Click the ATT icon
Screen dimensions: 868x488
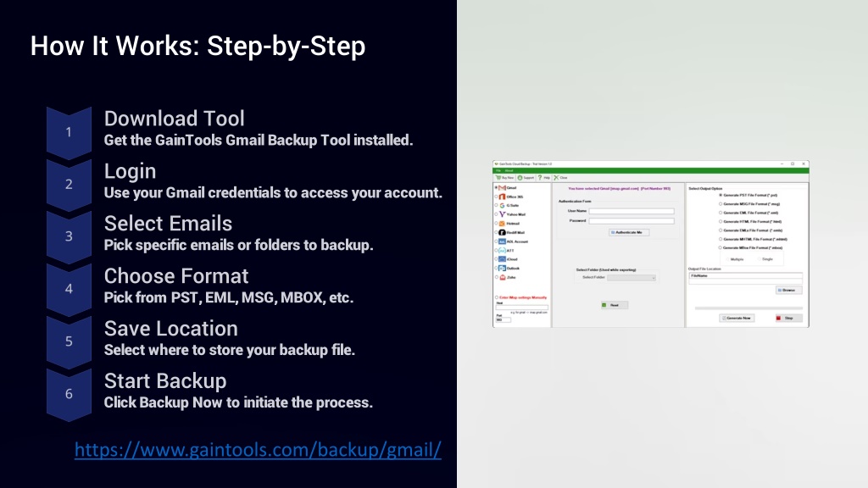click(502, 251)
